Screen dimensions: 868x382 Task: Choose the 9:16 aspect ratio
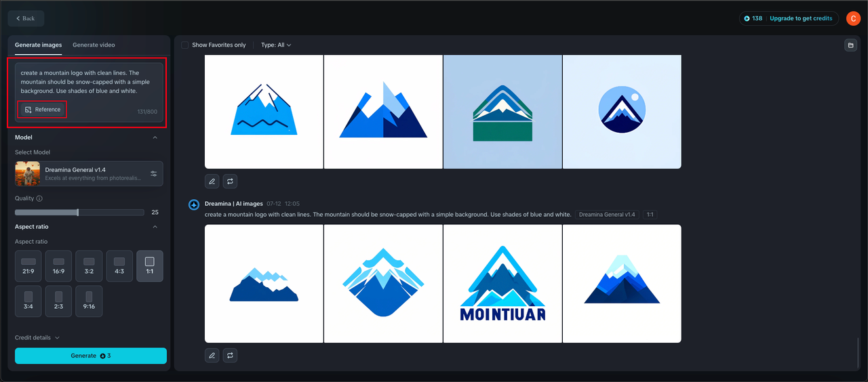(89, 301)
